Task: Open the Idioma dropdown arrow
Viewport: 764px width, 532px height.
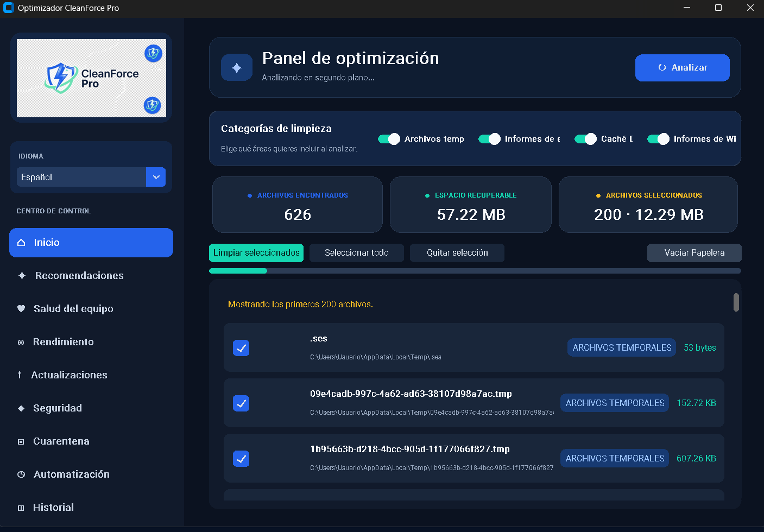Action: tap(156, 177)
